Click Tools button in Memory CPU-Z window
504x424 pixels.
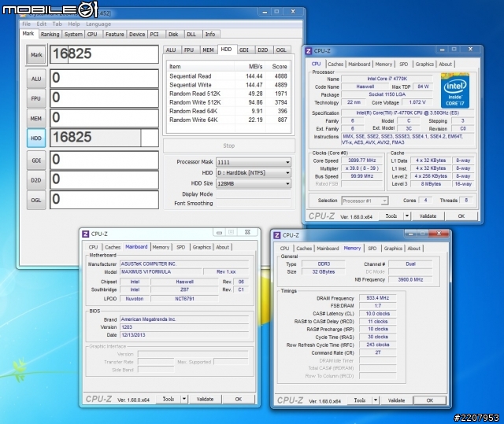pos(360,400)
